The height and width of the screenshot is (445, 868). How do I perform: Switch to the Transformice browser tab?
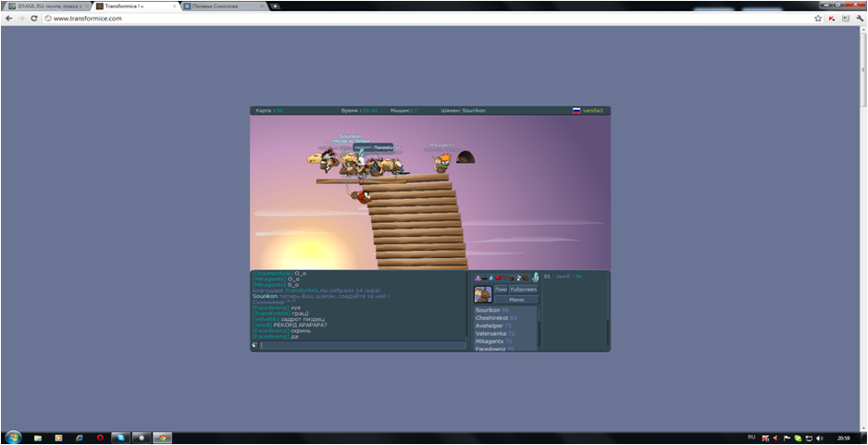click(x=135, y=6)
